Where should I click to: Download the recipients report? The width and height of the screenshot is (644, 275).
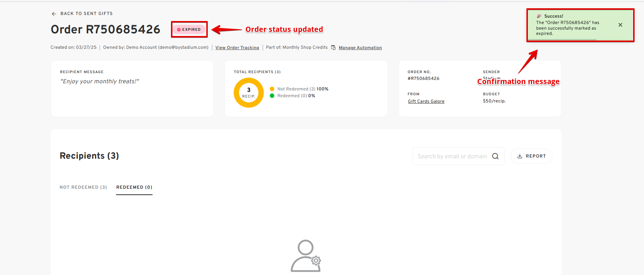tap(531, 156)
